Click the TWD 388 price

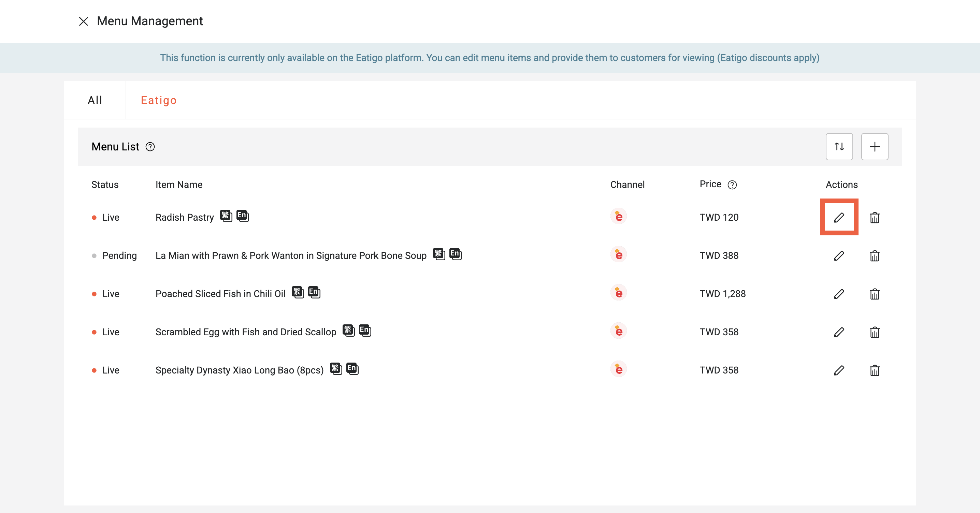point(719,255)
